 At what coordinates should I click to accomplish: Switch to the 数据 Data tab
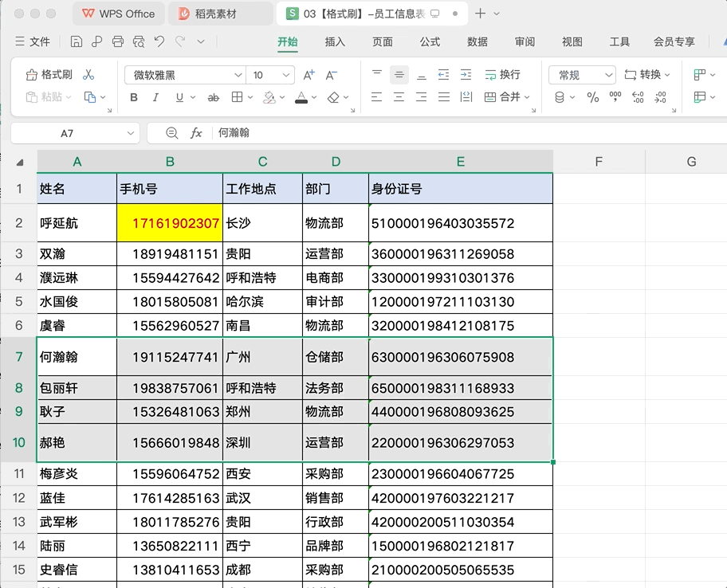pyautogui.click(x=477, y=41)
